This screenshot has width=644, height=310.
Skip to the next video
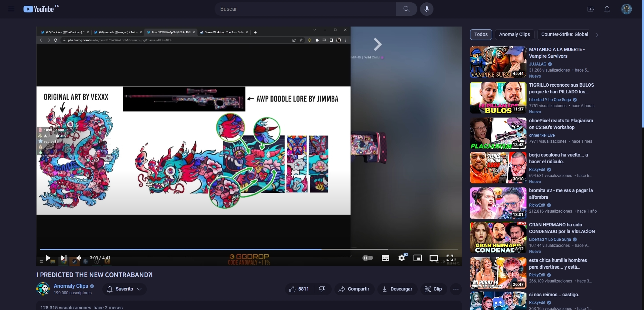click(64, 258)
